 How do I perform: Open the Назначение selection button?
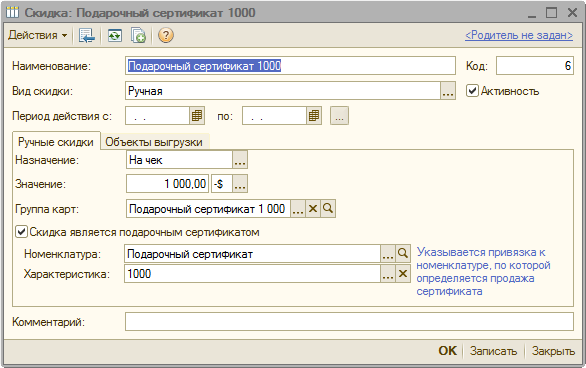tap(240, 160)
